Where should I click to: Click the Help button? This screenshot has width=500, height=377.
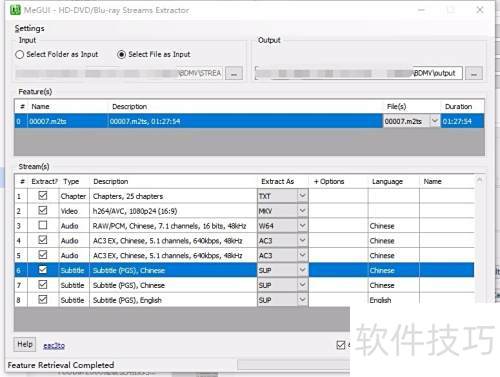point(25,344)
